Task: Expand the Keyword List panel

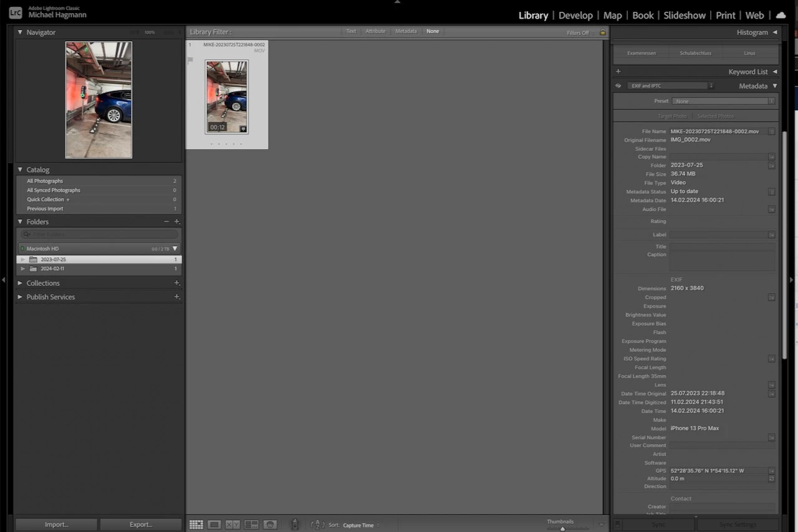Action: [x=775, y=72]
